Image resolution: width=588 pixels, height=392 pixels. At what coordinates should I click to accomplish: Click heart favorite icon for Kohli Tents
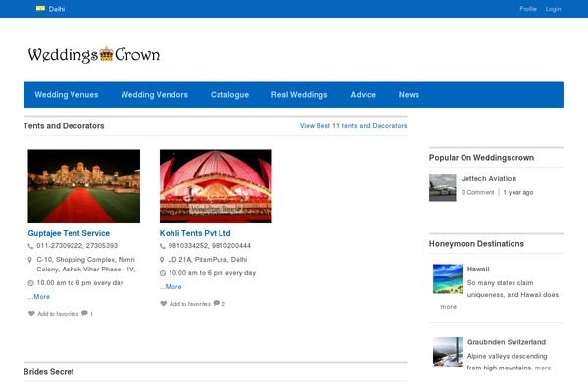click(163, 303)
